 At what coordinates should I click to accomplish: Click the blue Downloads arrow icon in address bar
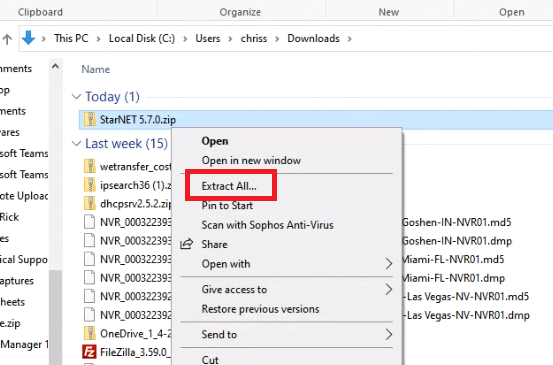(28, 38)
